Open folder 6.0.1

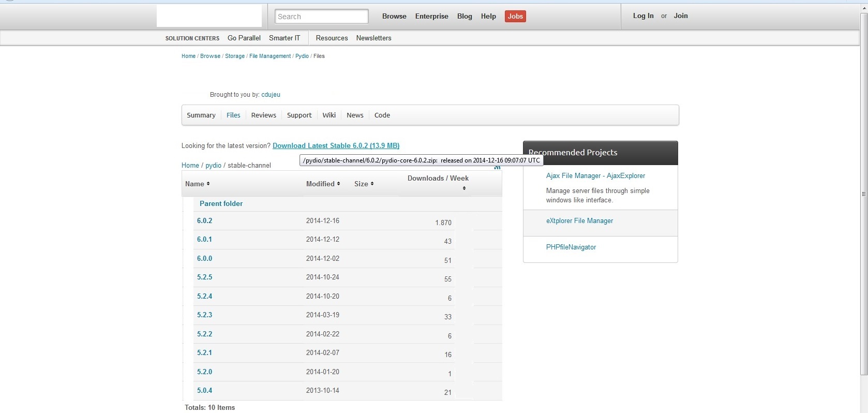pos(204,240)
